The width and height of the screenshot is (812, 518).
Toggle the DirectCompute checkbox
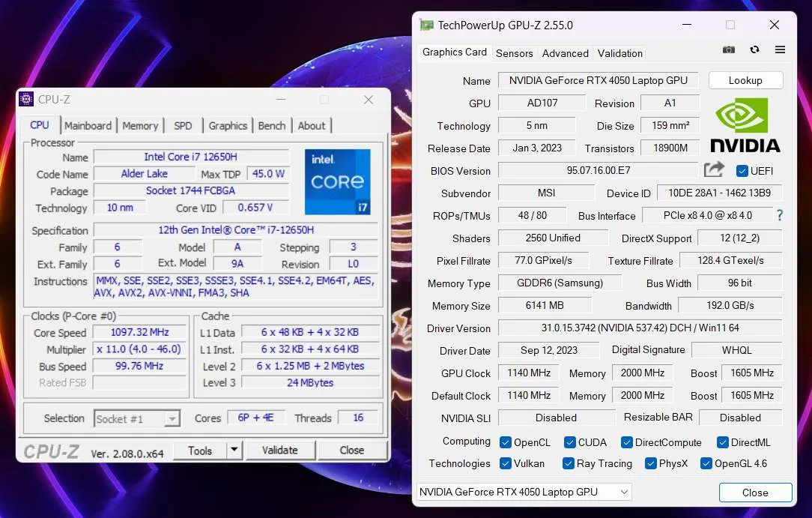click(627, 442)
